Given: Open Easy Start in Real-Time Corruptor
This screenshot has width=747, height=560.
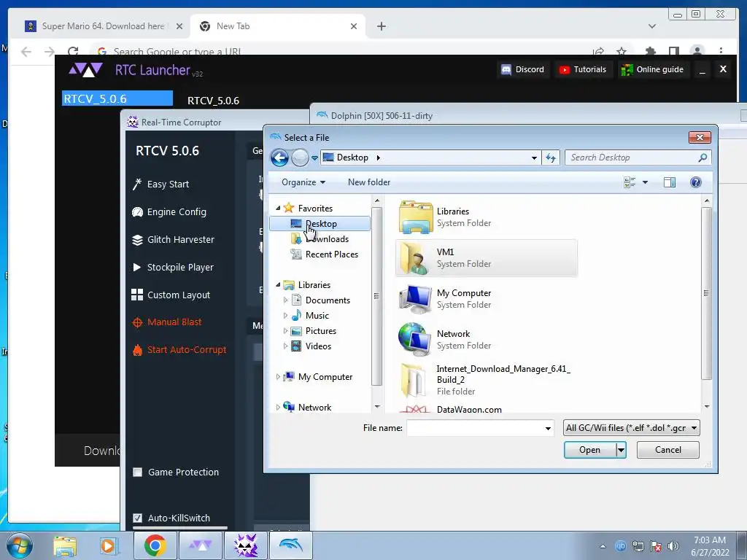Looking at the screenshot, I should tap(160, 184).
